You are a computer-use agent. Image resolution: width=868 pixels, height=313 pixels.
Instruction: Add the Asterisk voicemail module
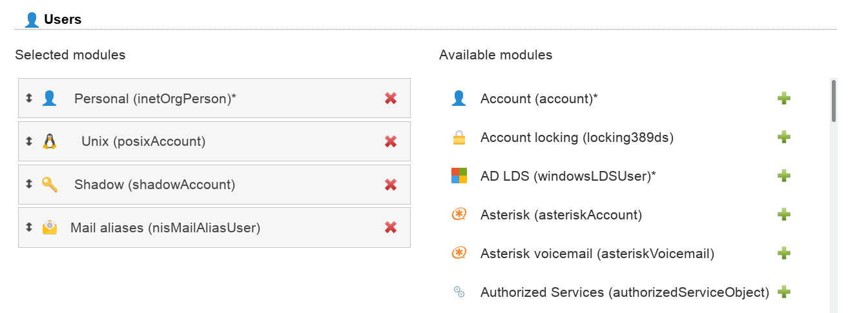tap(783, 253)
